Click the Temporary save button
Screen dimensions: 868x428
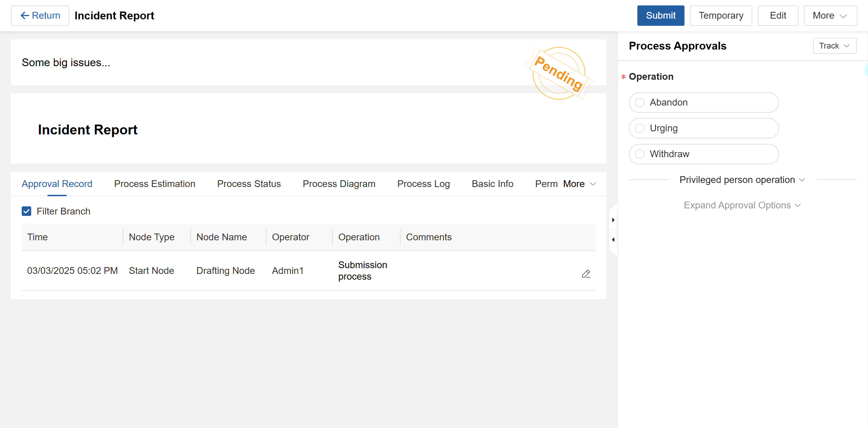point(721,16)
